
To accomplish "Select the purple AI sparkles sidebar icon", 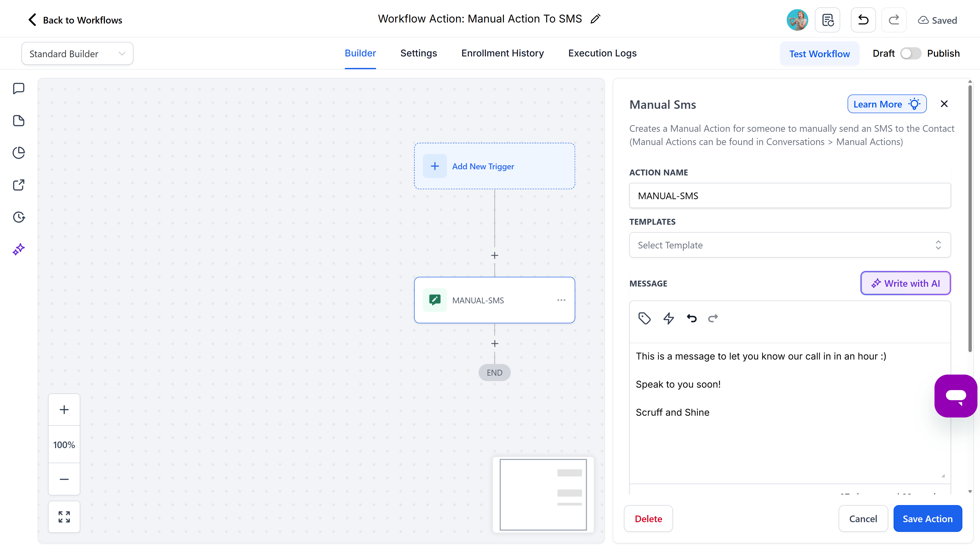I will coord(19,249).
